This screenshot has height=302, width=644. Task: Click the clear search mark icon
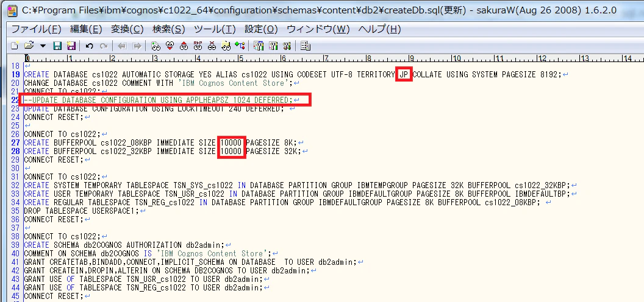click(x=212, y=46)
